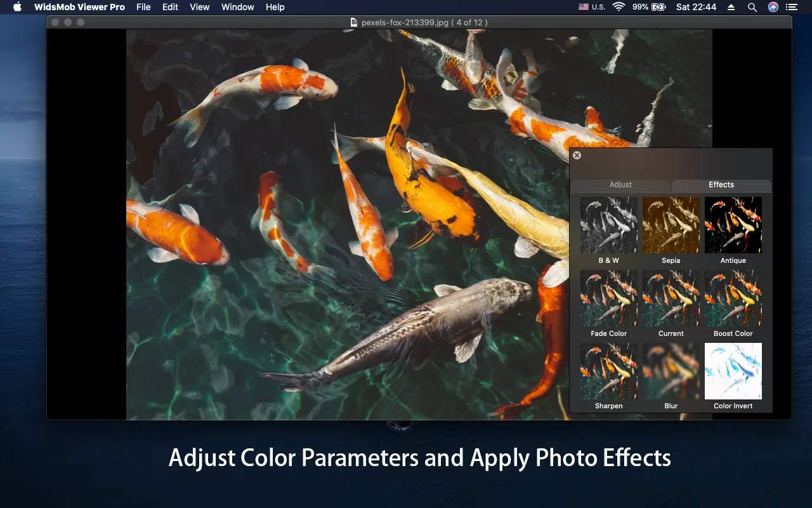Viewport: 812px width, 508px height.
Task: Open the View menu
Action: tap(199, 7)
